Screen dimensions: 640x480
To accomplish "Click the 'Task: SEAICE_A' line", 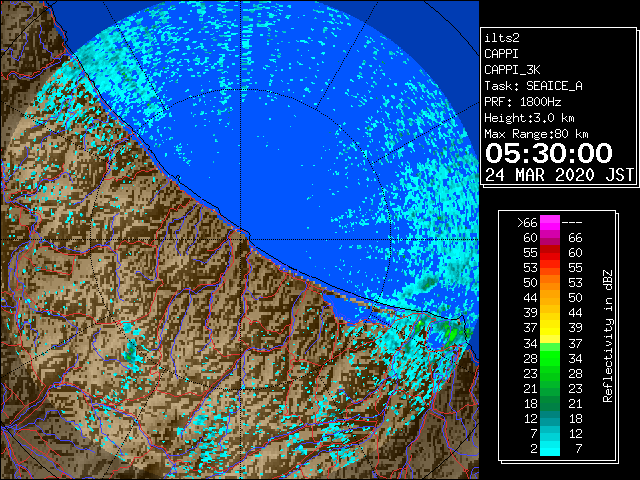I will coord(533,86).
